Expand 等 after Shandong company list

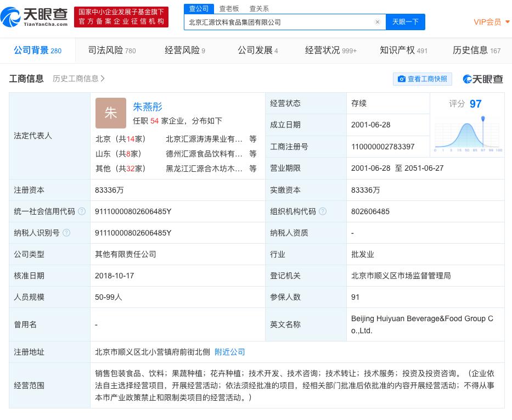pyautogui.click(x=252, y=154)
